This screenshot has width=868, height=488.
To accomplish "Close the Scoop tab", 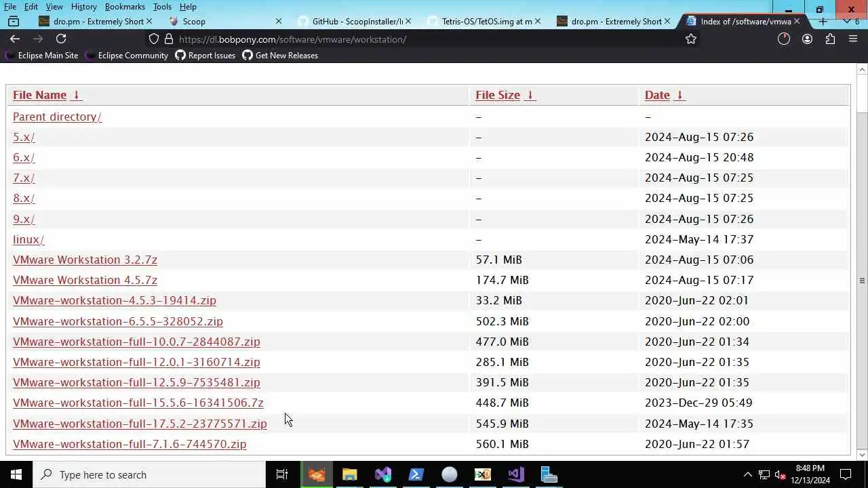I will (x=278, y=21).
